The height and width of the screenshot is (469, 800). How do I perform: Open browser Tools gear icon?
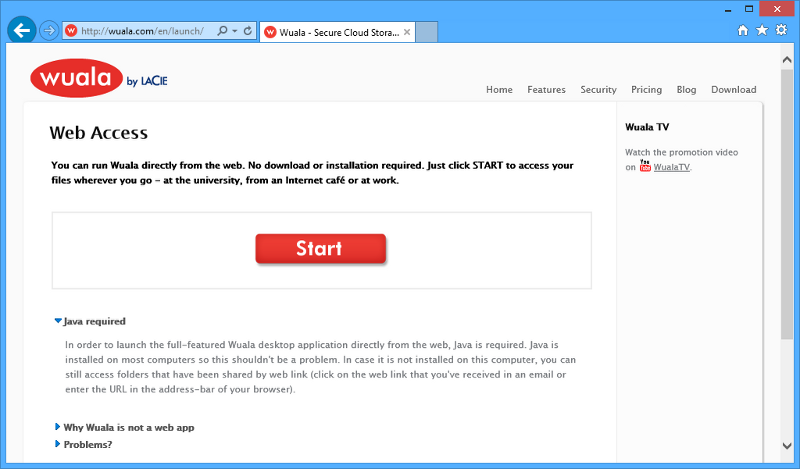[x=780, y=30]
